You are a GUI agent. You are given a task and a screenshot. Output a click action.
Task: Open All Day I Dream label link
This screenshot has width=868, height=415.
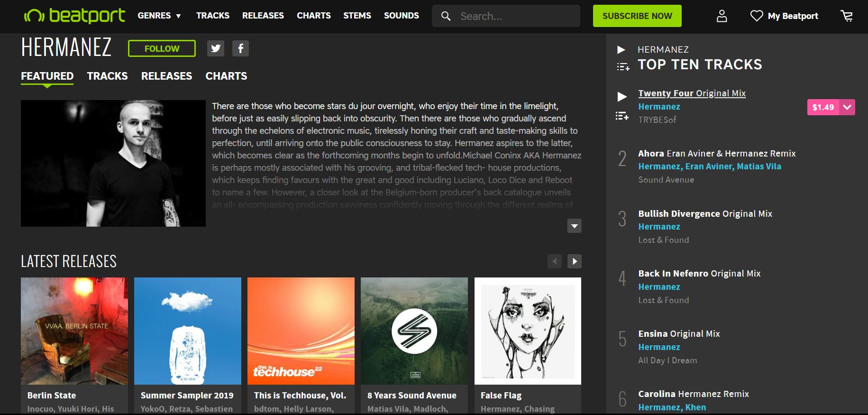[x=667, y=360]
